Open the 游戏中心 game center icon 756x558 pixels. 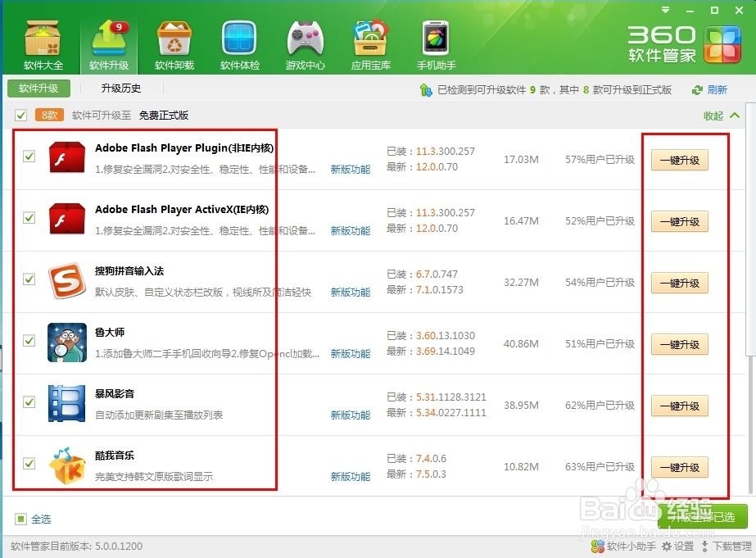pyautogui.click(x=305, y=39)
